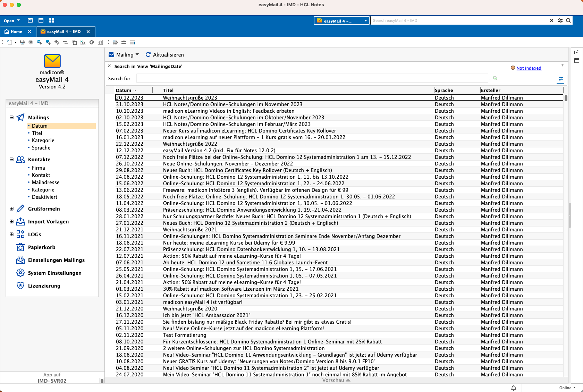Click the Expand all (plus stack) icon

coord(57,42)
